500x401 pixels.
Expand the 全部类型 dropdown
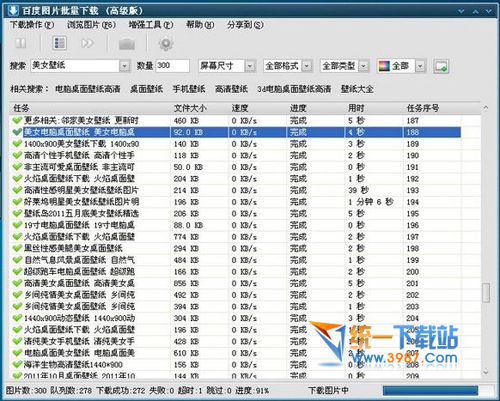[x=364, y=66]
